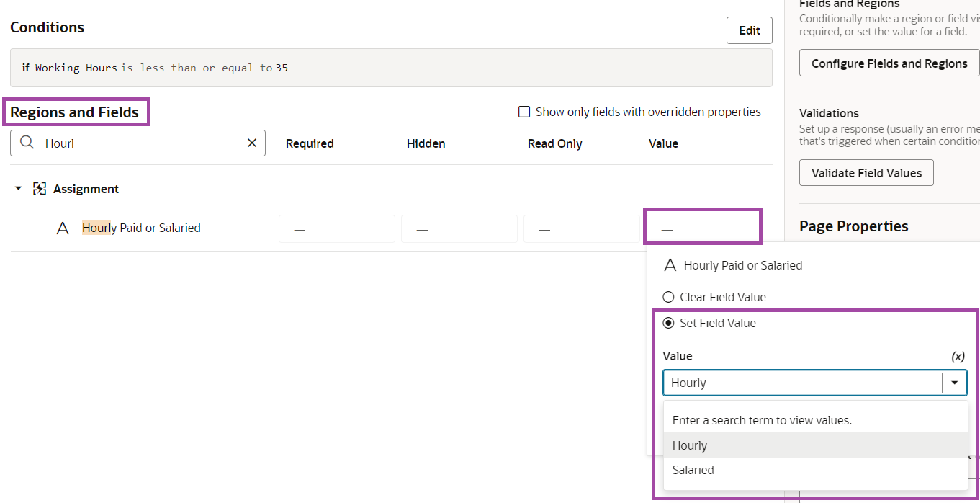Select the Set Field Value radio option

668,323
